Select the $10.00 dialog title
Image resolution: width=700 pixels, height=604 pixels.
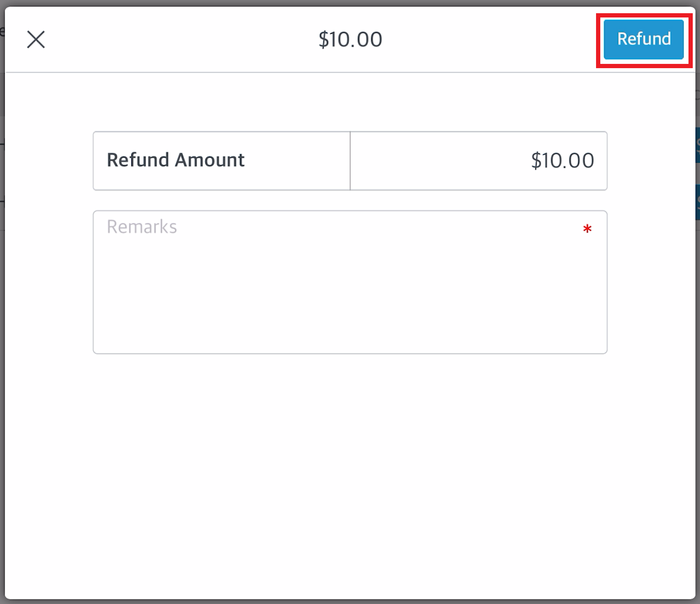pos(350,39)
